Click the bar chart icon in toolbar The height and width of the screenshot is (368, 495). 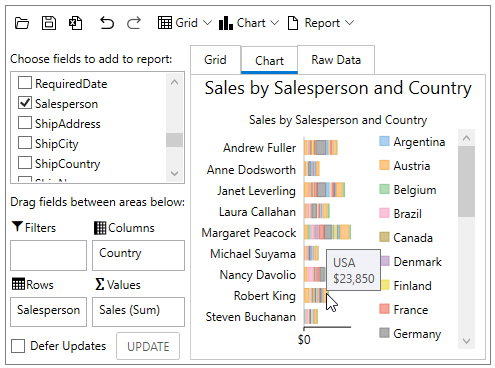226,23
